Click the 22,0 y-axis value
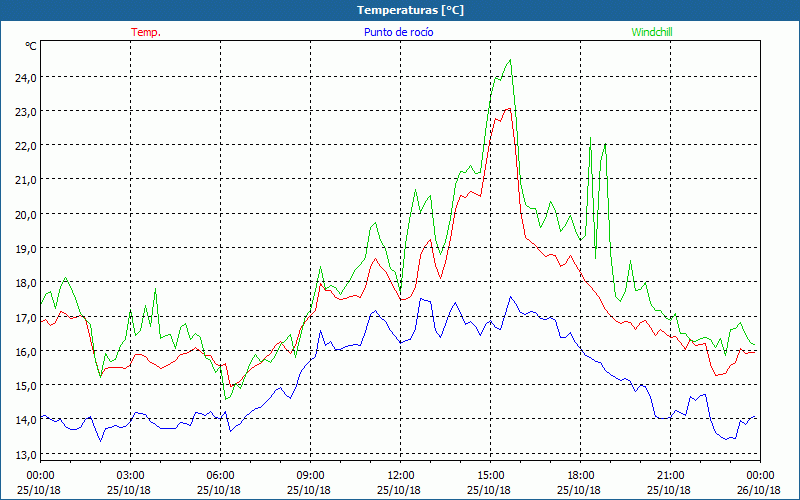Screen dimensions: 800x500 point(26,146)
